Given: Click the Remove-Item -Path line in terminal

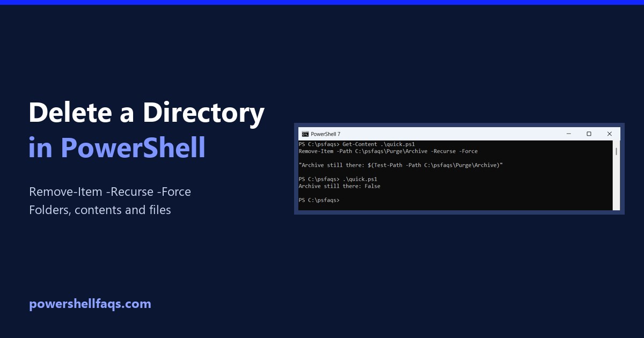Looking at the screenshot, I should 388,151.
